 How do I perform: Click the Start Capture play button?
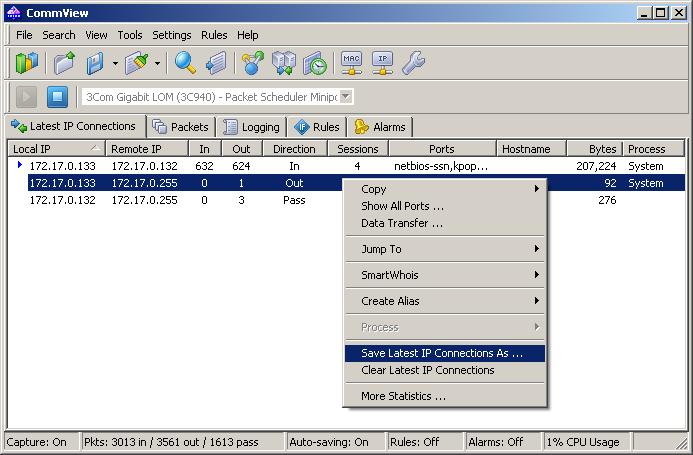click(27, 96)
